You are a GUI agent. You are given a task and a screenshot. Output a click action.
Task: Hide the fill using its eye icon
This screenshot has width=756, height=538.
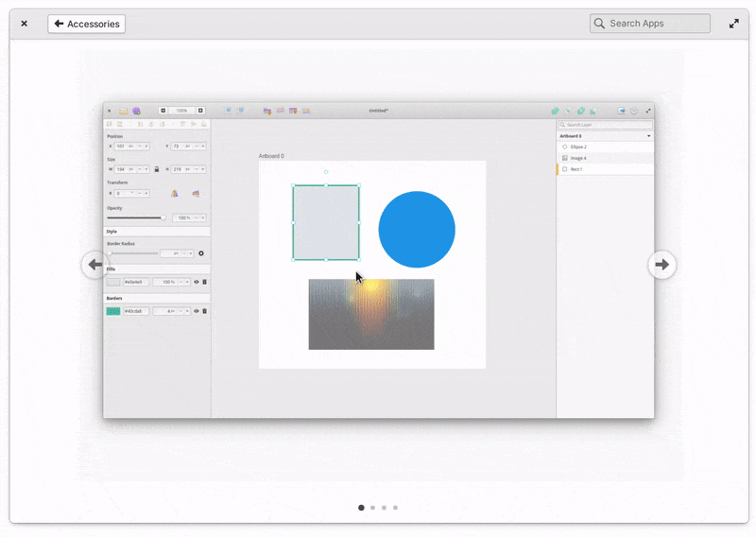click(x=197, y=282)
